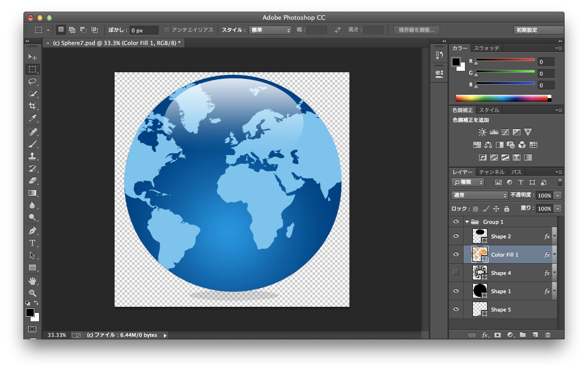Select the Hand tool

[x=32, y=281]
